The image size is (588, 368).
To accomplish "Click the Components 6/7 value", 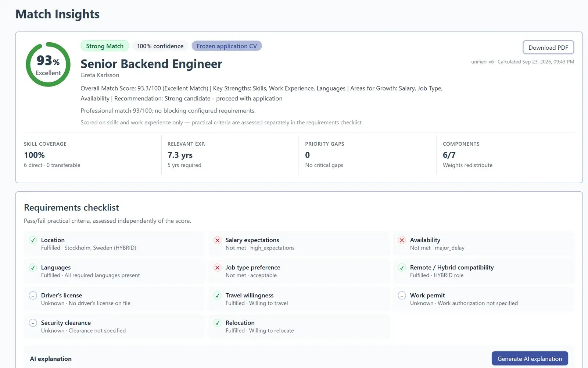I will [x=449, y=155].
